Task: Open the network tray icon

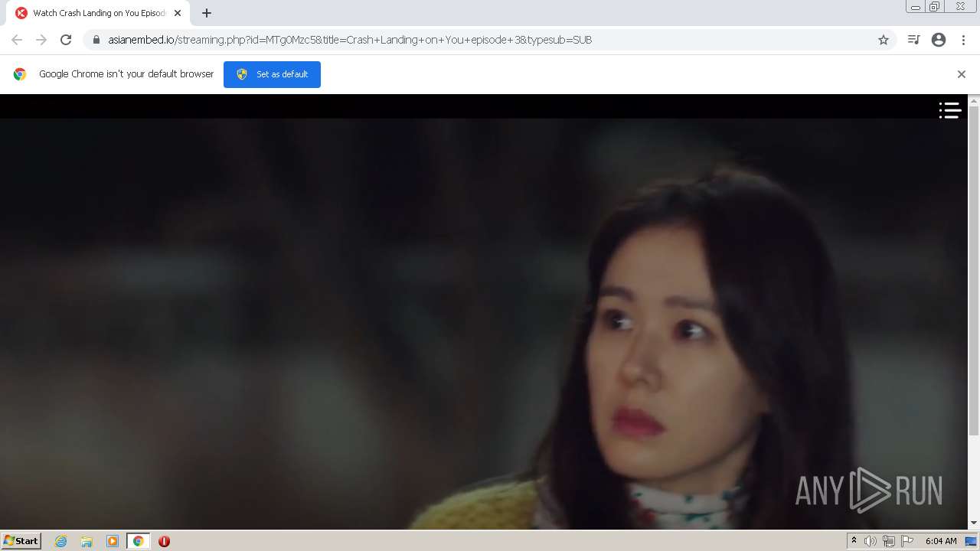Action: [888, 541]
